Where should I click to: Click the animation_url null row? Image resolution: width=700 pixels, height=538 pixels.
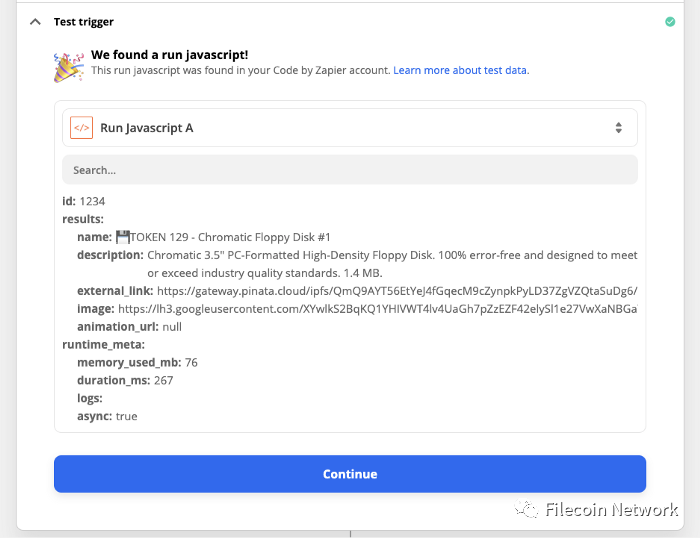(x=129, y=327)
